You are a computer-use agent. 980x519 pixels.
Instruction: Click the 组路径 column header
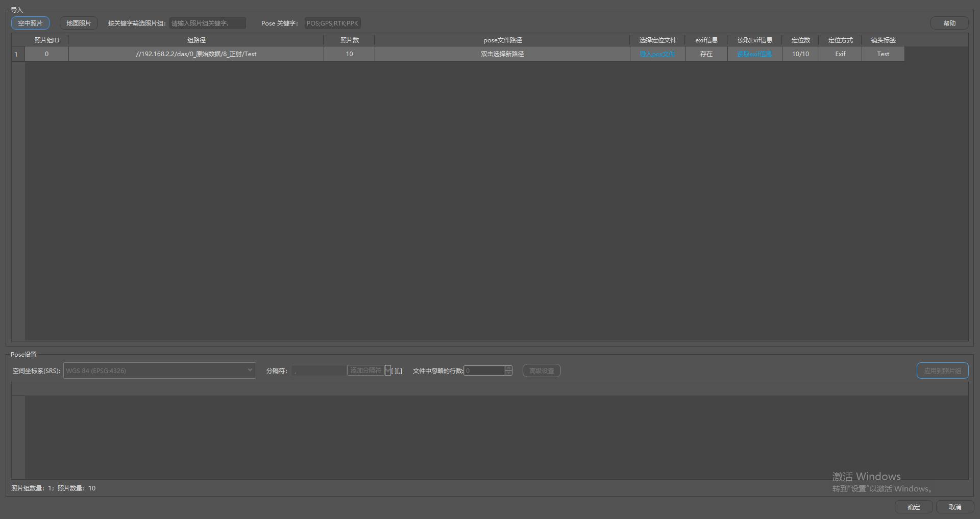[196, 40]
